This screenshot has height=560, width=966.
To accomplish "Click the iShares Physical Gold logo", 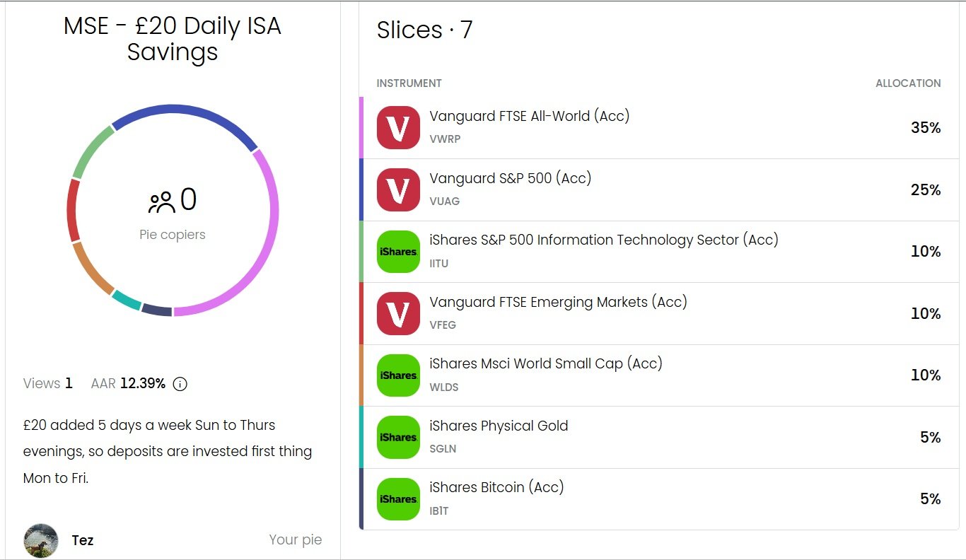I will [398, 437].
